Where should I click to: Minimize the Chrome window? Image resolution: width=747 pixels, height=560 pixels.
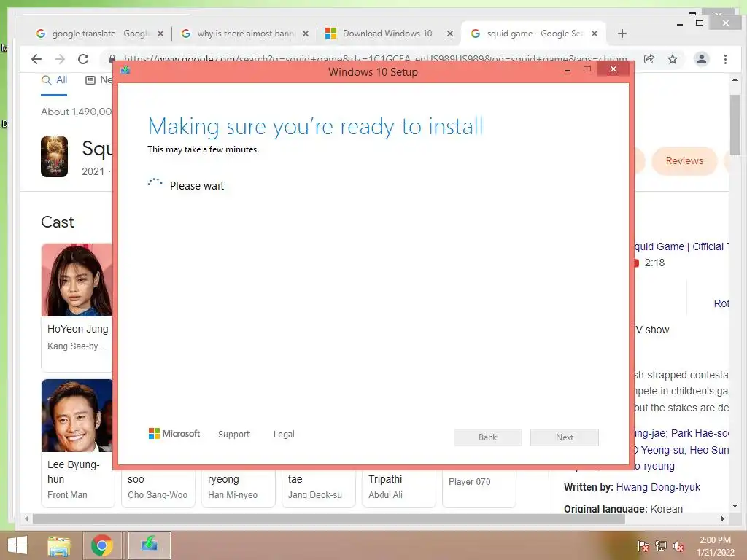680,23
